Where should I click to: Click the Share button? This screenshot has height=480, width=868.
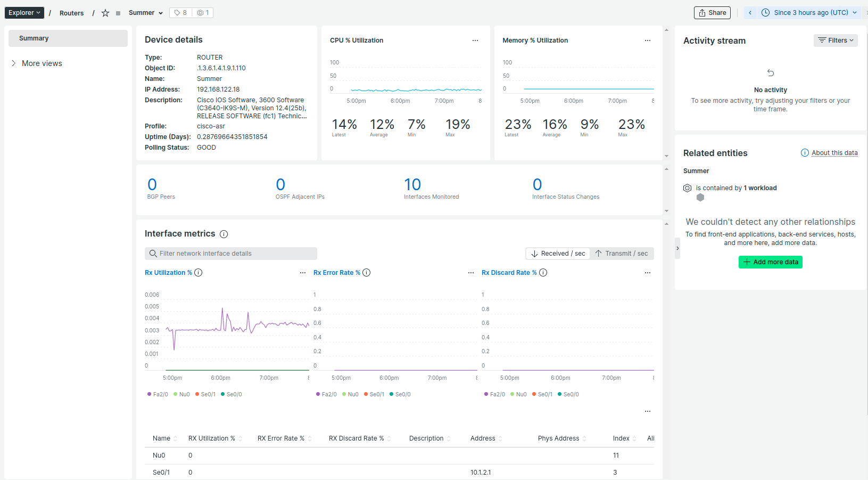(x=712, y=12)
